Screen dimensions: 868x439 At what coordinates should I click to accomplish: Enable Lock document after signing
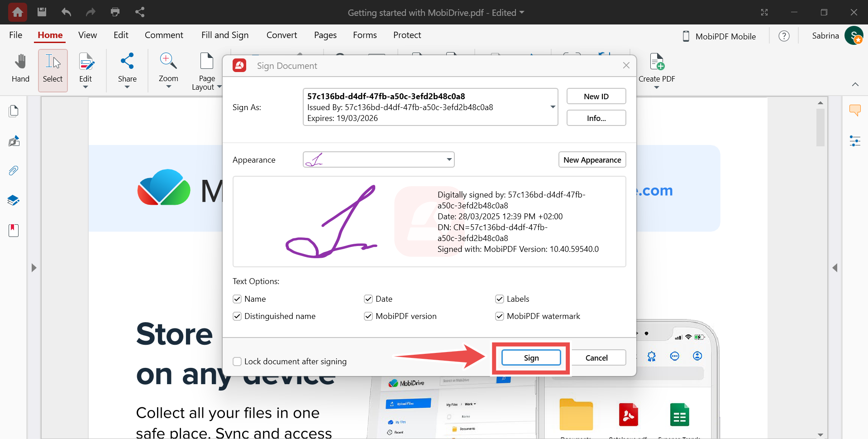pyautogui.click(x=237, y=362)
